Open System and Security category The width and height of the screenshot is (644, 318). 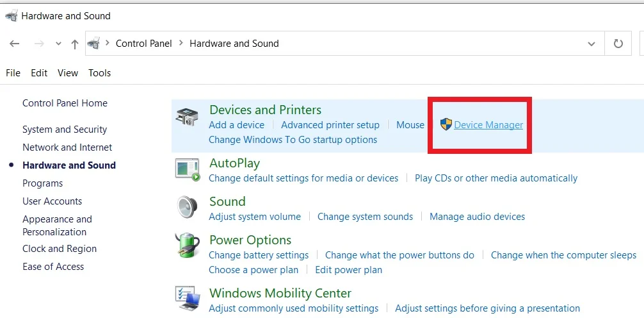point(65,130)
